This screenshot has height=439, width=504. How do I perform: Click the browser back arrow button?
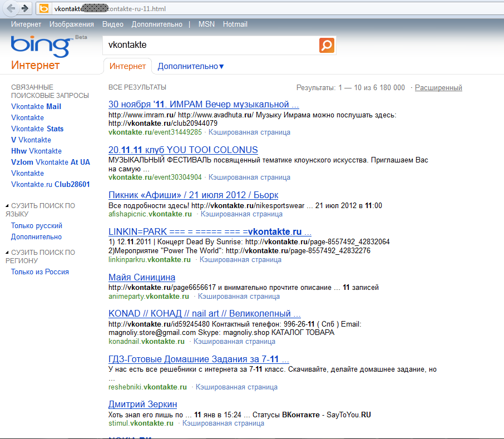click(11, 8)
